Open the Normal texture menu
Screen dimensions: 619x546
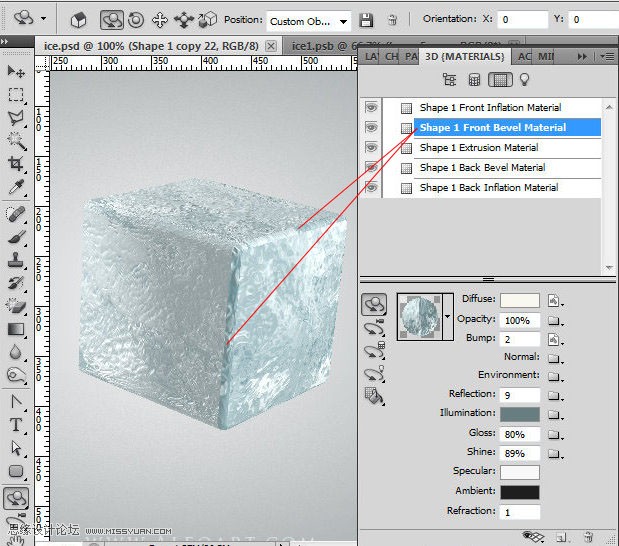[x=555, y=358]
